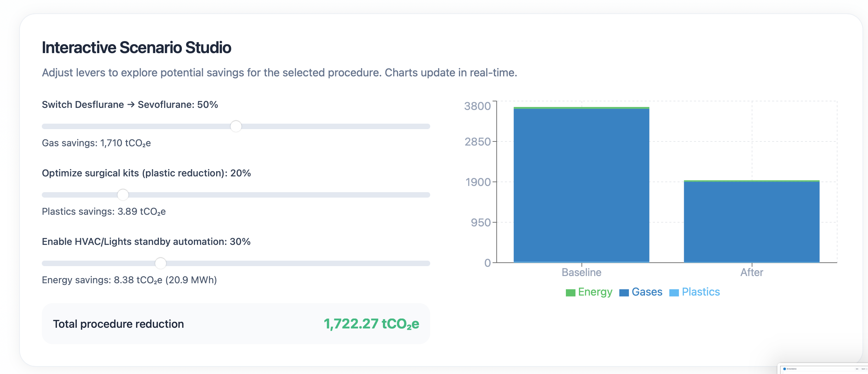
Task: Click the light blue Plastics legend swatch
Action: (674, 292)
